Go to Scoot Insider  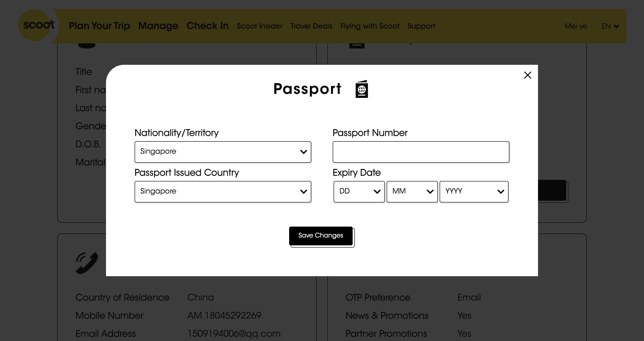(x=259, y=26)
